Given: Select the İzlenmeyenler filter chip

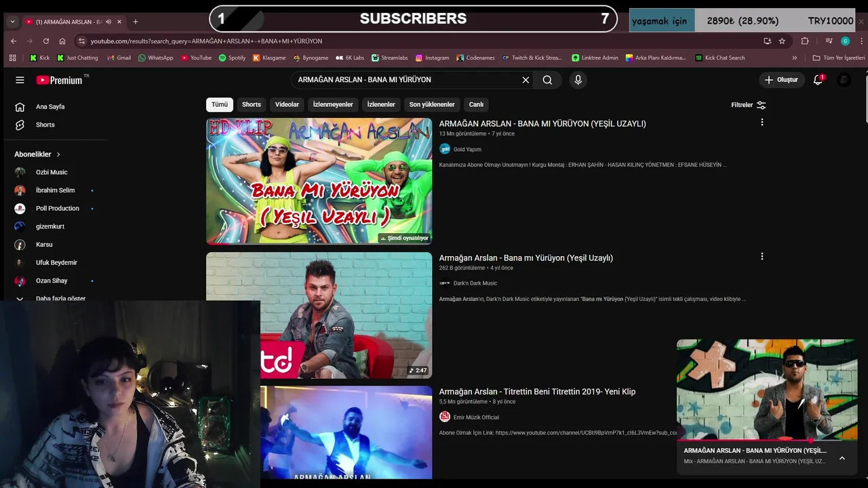Looking at the screenshot, I should click(x=333, y=104).
